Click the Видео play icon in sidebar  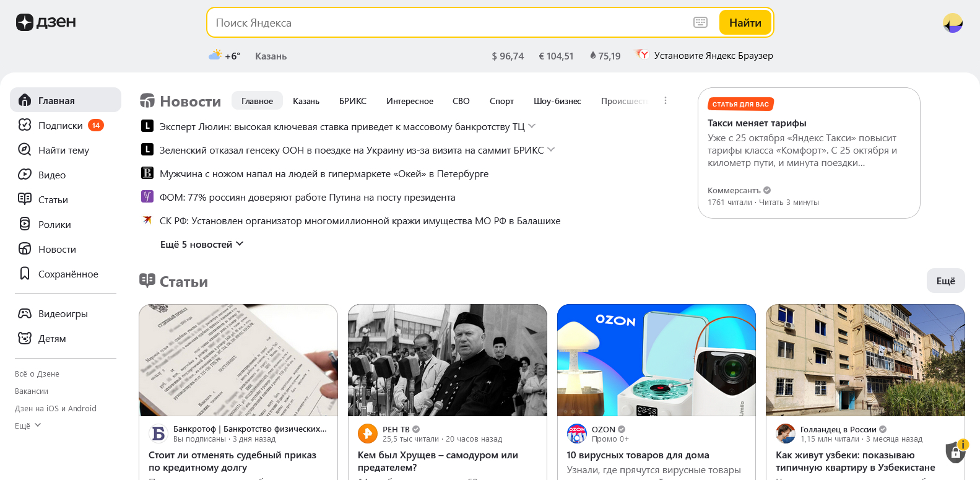(x=25, y=175)
